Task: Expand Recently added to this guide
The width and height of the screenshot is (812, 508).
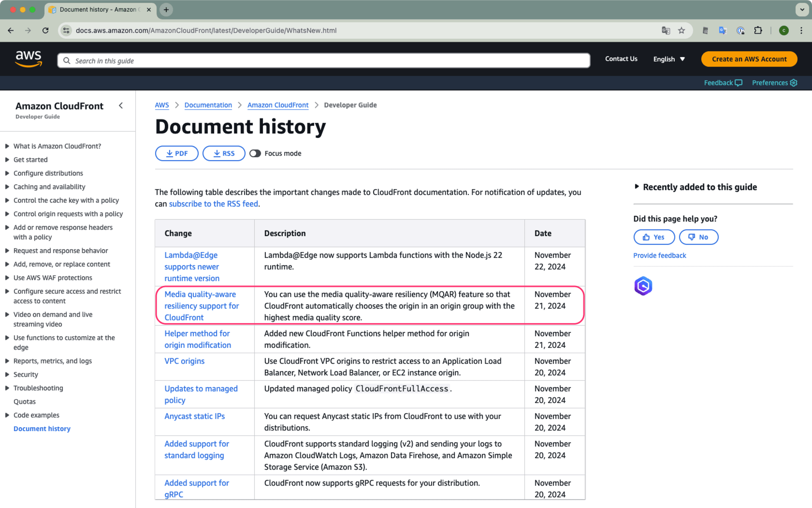Action: [696, 187]
